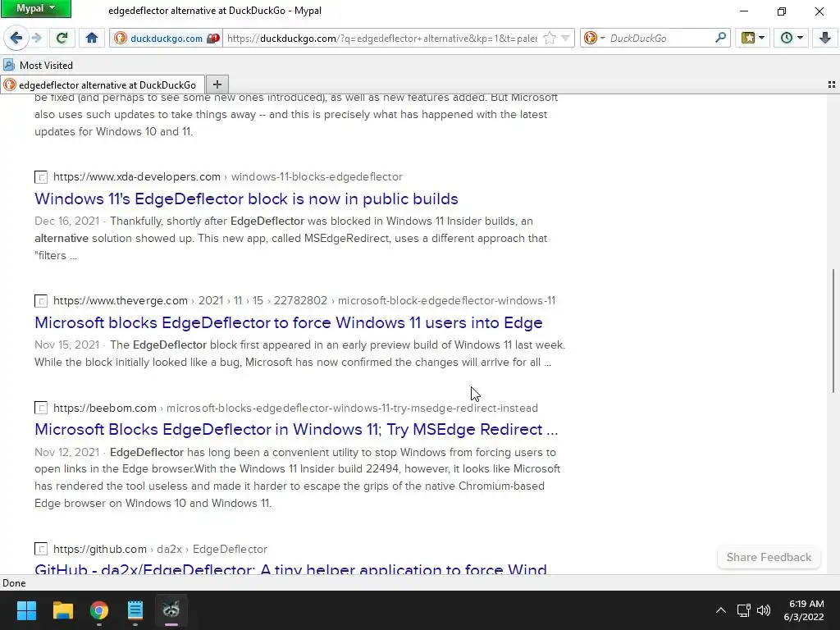840x630 pixels.
Task: Show all tabs grid icon
Action: pyautogui.click(x=832, y=84)
